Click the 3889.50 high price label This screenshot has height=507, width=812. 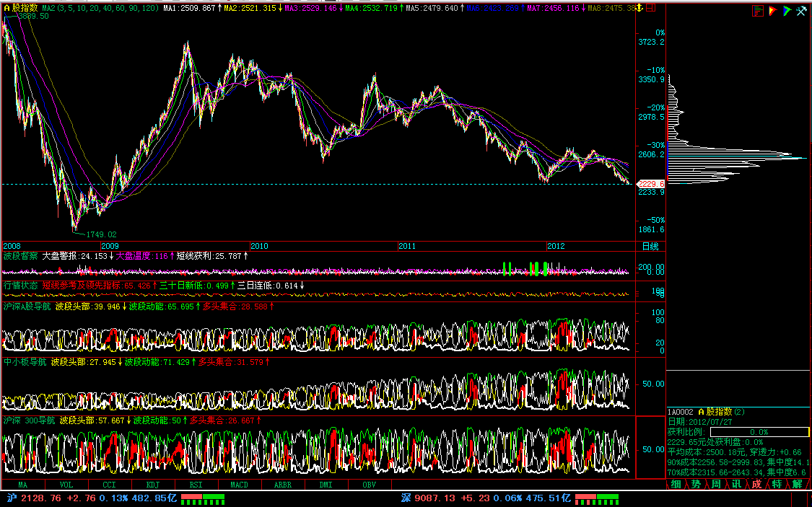tap(32, 16)
